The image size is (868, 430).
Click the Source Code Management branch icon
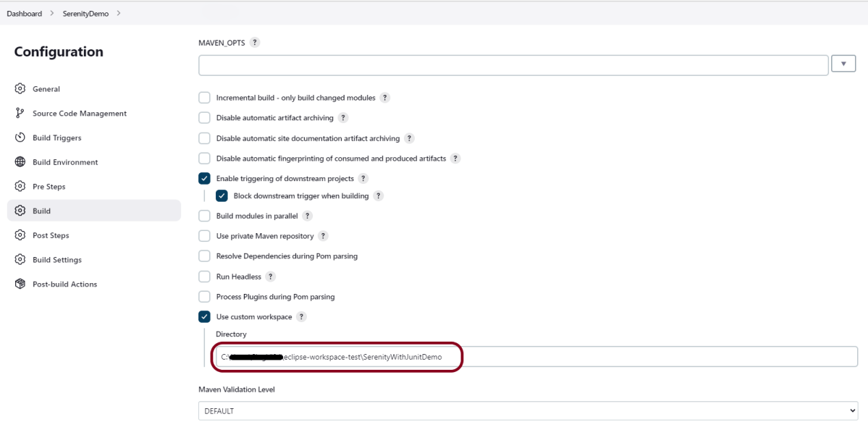pos(20,114)
